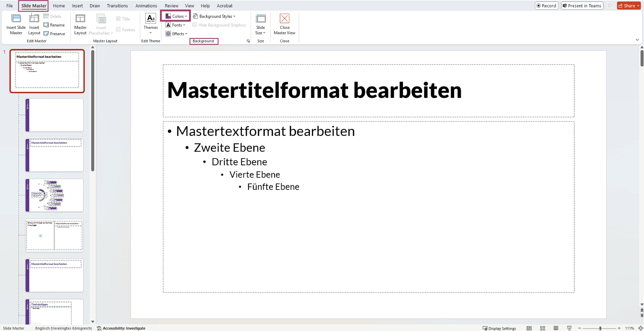Switch to Reading view icon
The image size is (644, 331).
click(x=556, y=328)
